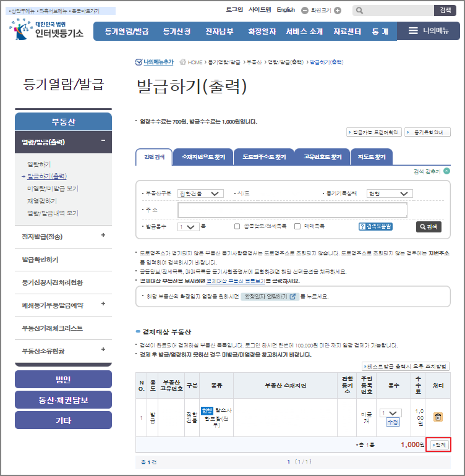Click 검색도움말 help button
465x476 pixels.
click(375, 226)
